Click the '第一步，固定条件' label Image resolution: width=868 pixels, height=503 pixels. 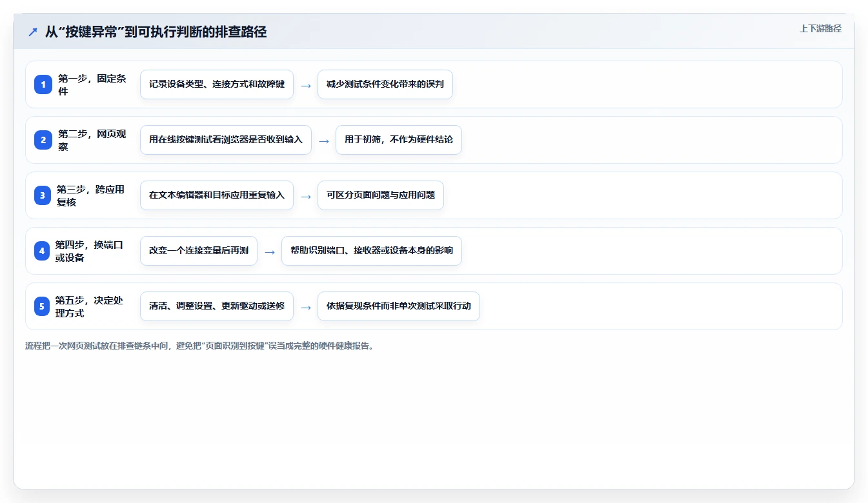point(92,84)
